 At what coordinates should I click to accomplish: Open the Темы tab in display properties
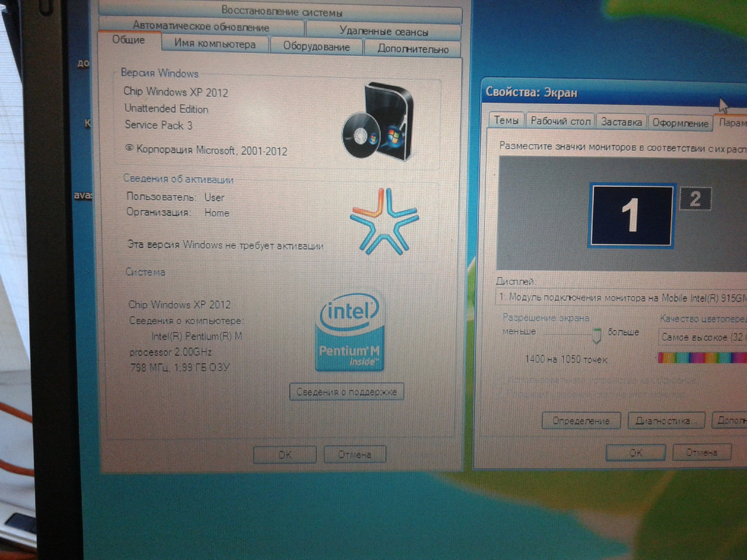coord(506,120)
